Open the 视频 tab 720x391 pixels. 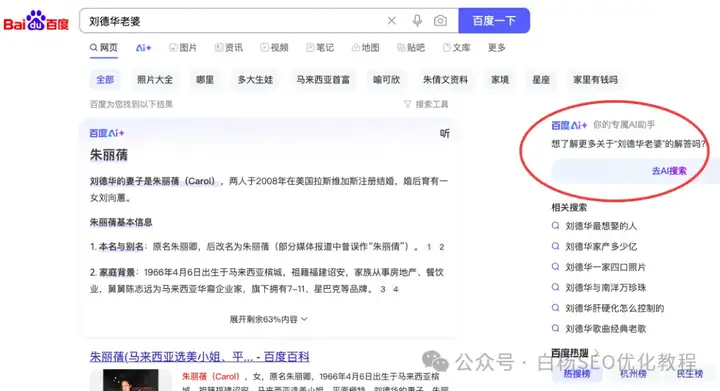click(x=274, y=48)
